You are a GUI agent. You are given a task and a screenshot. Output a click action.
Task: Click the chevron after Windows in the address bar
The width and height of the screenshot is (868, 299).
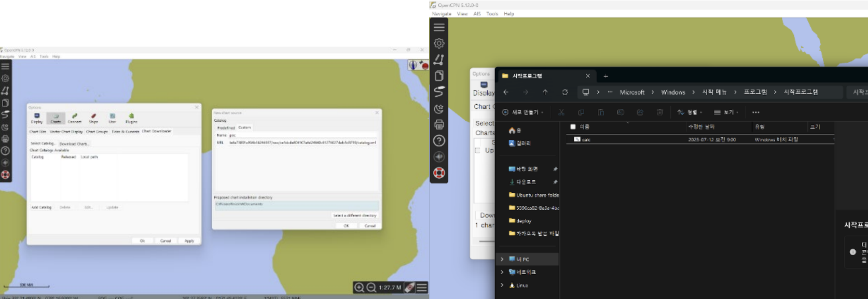click(693, 92)
